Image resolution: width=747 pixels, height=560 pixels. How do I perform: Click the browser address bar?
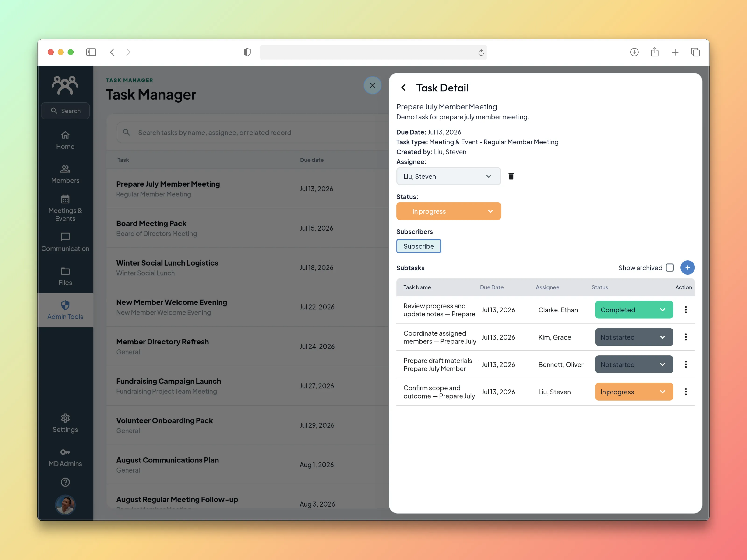pos(373,52)
